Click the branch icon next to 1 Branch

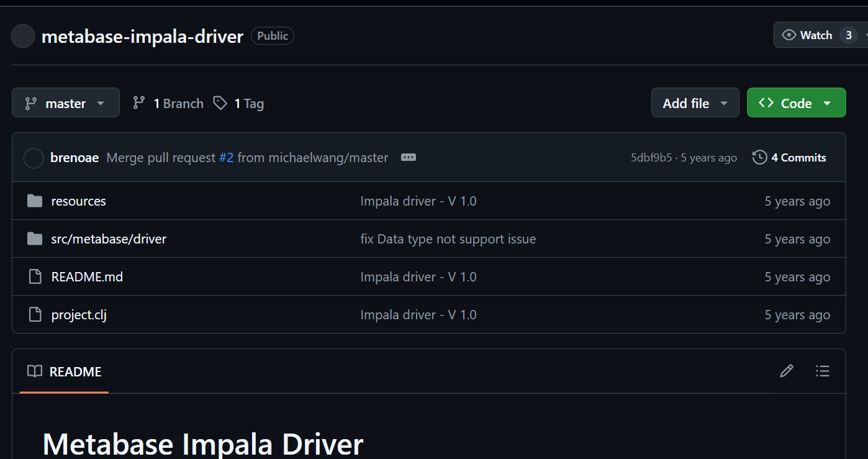coord(139,103)
